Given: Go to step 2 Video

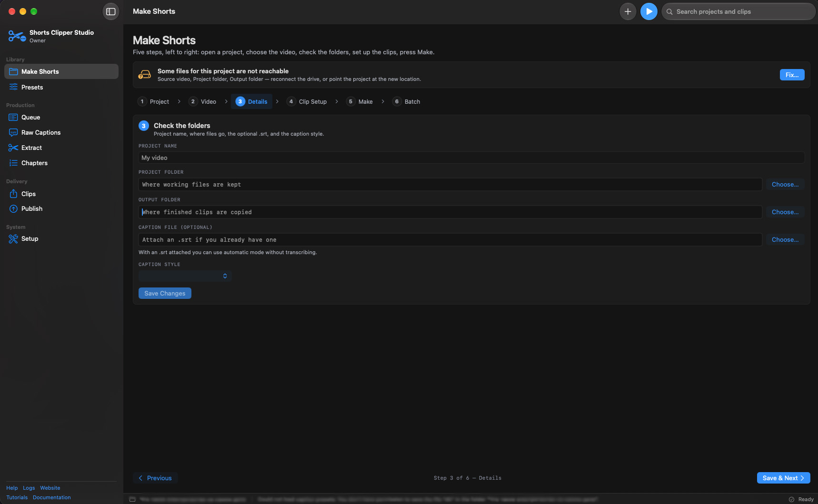Looking at the screenshot, I should 202,101.
